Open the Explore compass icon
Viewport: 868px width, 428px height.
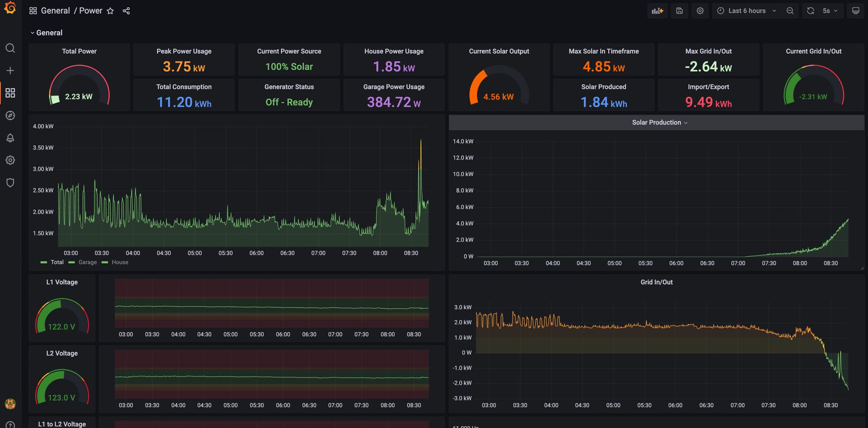10,115
